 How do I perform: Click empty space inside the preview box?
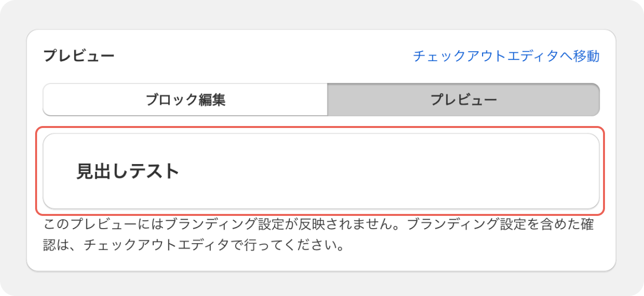tap(390, 171)
